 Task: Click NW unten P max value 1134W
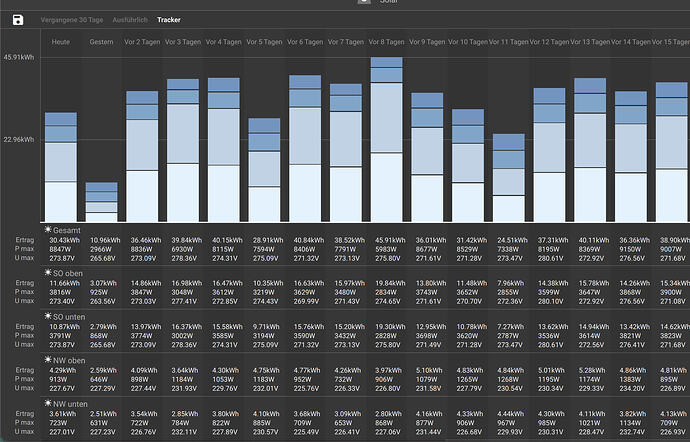click(x=631, y=423)
